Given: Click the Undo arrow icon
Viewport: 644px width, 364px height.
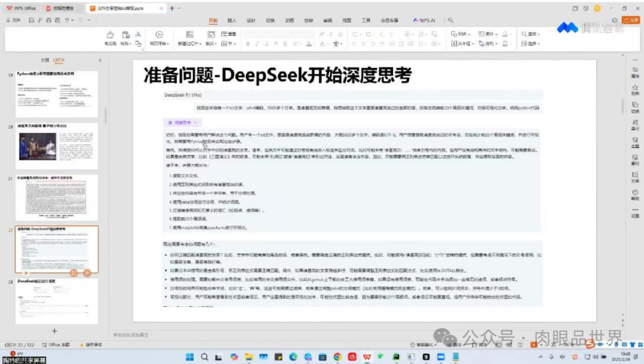Looking at the screenshot, I should point(67,20).
